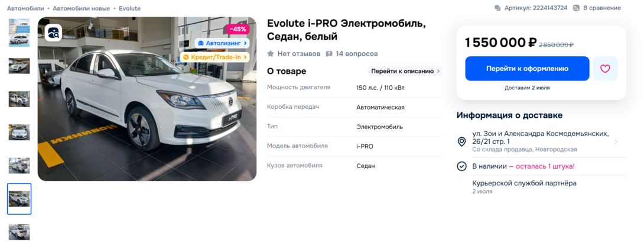
Task: Expand the Кредит/Trade-In badge
Action: pos(215,57)
